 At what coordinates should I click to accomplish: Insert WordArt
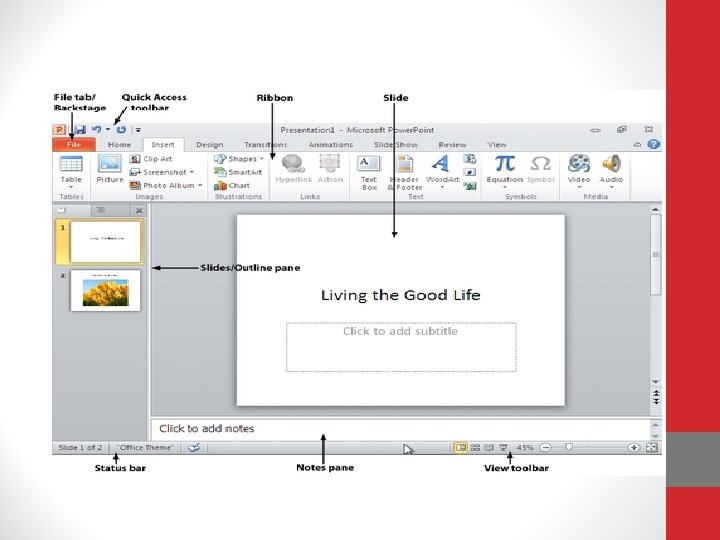pos(442,172)
